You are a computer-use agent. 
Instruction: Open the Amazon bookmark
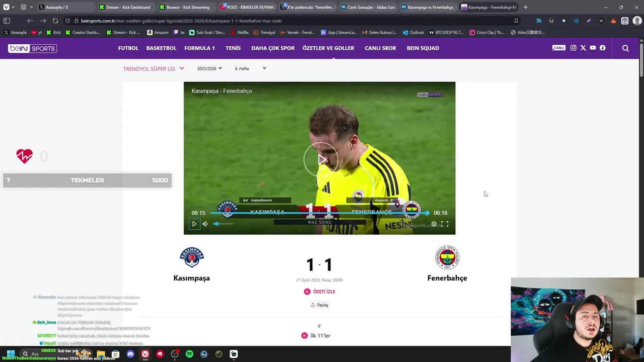pos(157,32)
